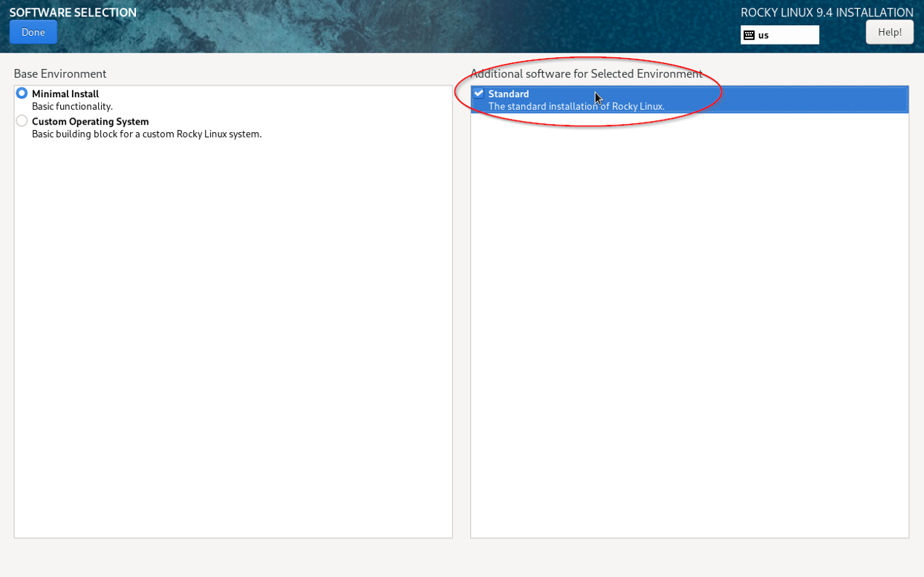Click the Additional software section header
The height and width of the screenshot is (577, 924).
pos(587,74)
